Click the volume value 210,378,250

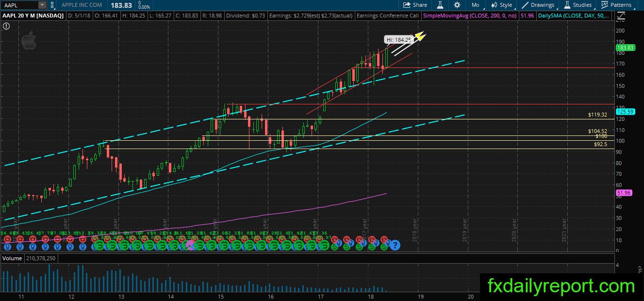[x=40, y=258]
